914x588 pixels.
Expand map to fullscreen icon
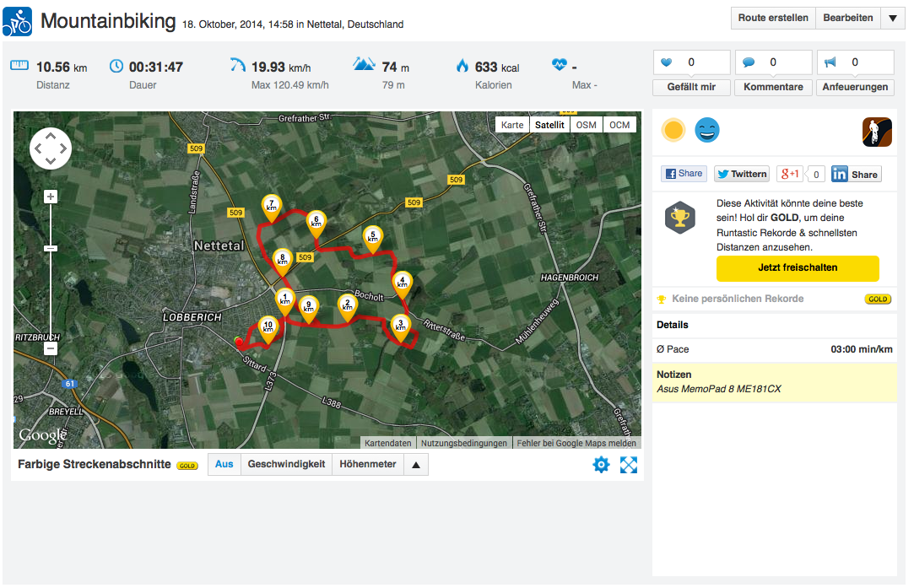click(x=629, y=465)
